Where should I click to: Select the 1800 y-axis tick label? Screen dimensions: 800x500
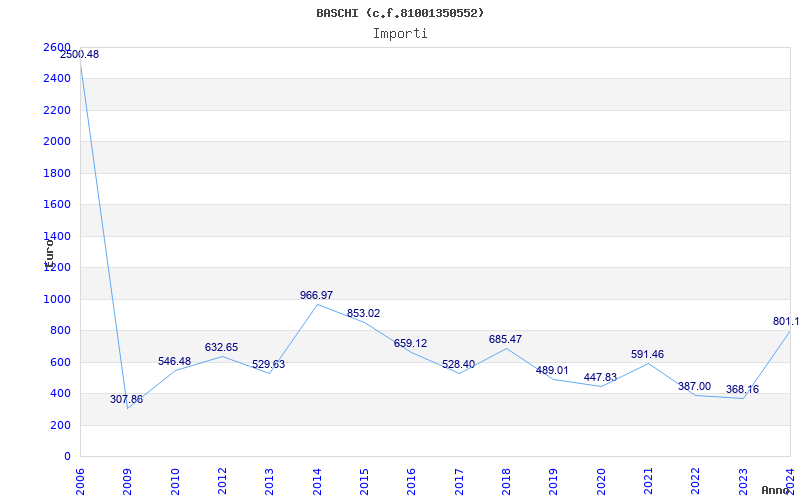[x=57, y=173]
